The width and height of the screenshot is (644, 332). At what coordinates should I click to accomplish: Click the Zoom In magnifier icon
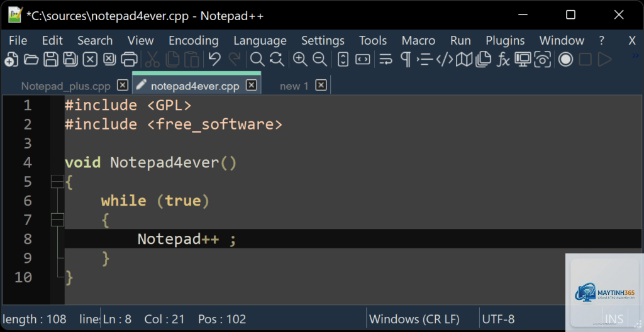pos(300,60)
